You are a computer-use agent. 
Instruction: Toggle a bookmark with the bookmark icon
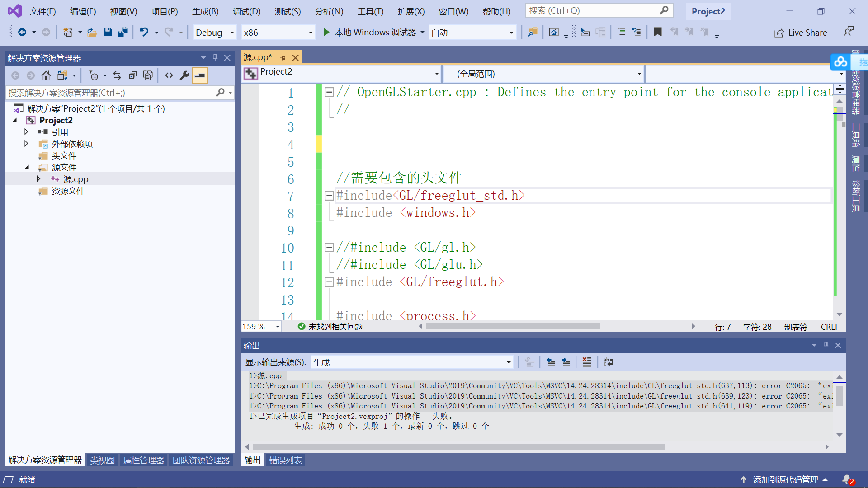pyautogui.click(x=658, y=32)
